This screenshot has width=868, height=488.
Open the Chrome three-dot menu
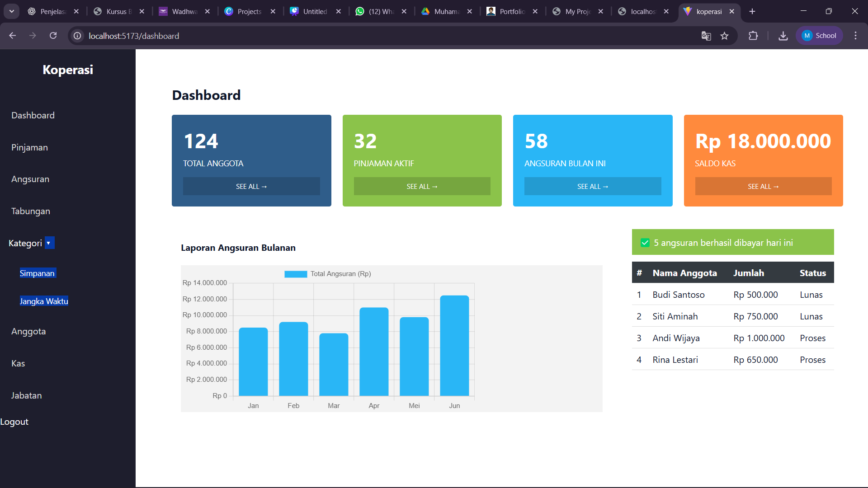[x=855, y=36]
